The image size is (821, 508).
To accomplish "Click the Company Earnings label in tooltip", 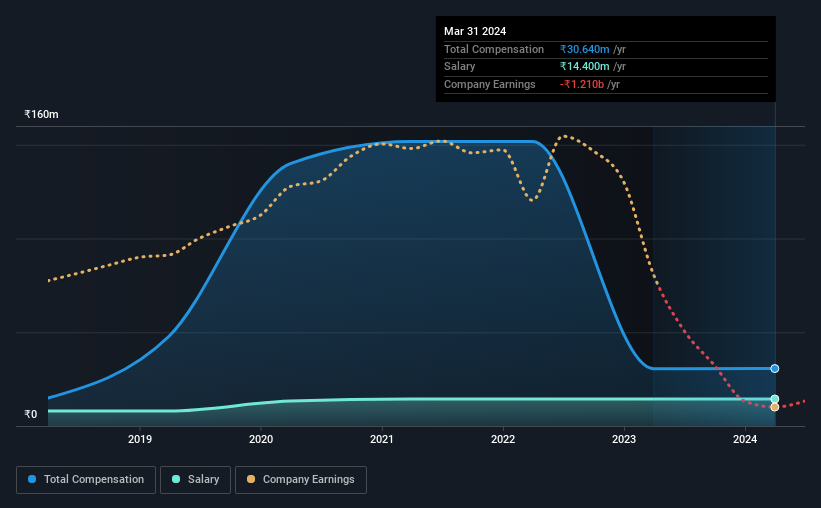I will pyautogui.click(x=490, y=84).
